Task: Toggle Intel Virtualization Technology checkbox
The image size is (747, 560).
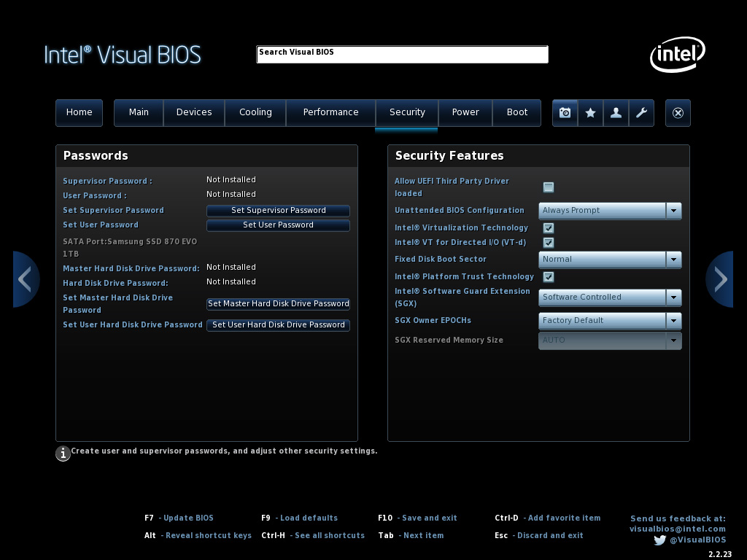Action: tap(549, 228)
